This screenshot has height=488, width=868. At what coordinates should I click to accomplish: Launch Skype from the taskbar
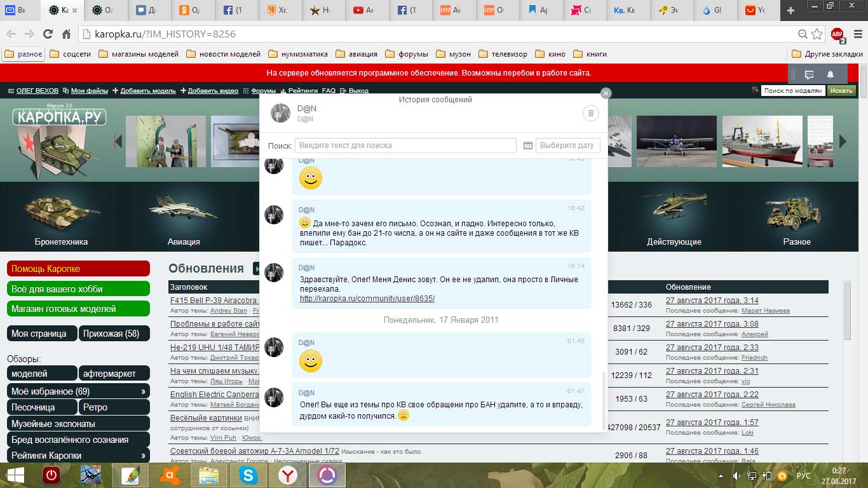coord(248,475)
